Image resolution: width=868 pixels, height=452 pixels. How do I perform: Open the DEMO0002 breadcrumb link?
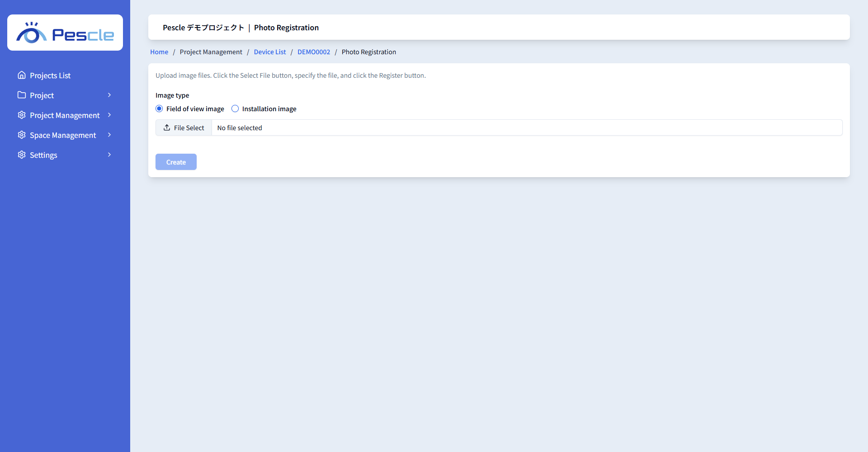pos(314,52)
